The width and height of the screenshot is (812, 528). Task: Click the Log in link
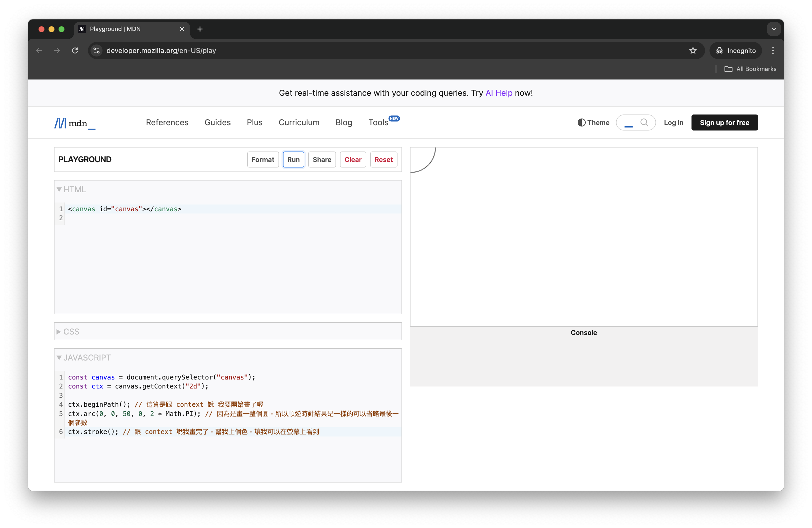tap(673, 122)
